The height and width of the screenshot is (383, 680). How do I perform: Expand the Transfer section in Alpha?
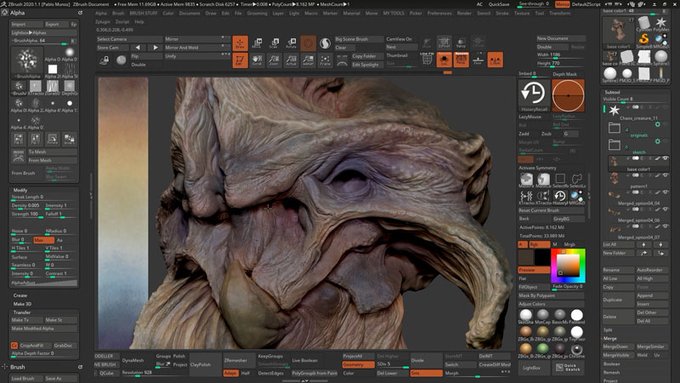point(22,312)
